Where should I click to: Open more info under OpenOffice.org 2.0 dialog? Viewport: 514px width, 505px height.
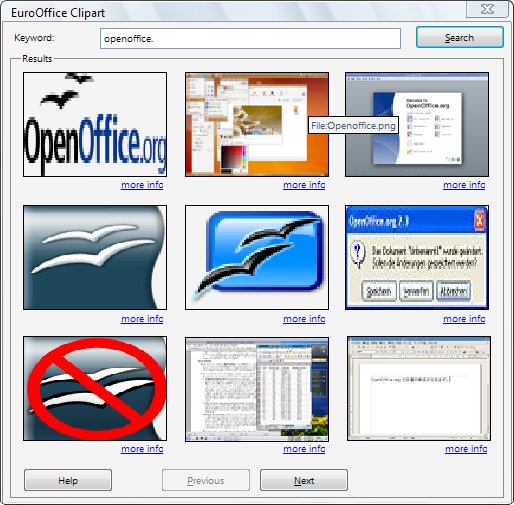pos(464,319)
